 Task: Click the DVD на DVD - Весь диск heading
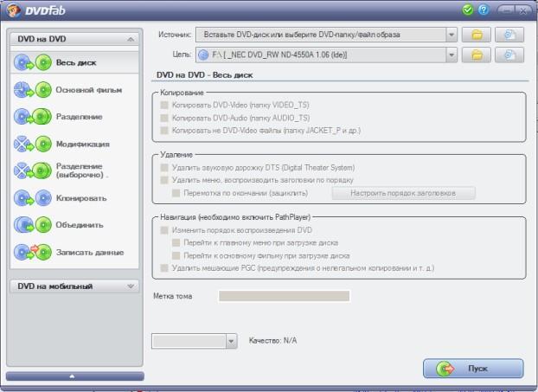[204, 75]
